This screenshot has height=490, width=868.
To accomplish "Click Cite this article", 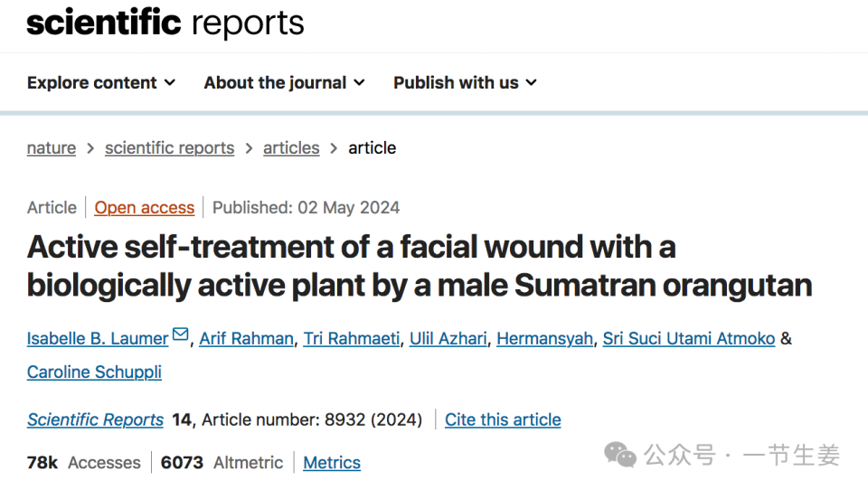I will 503,419.
